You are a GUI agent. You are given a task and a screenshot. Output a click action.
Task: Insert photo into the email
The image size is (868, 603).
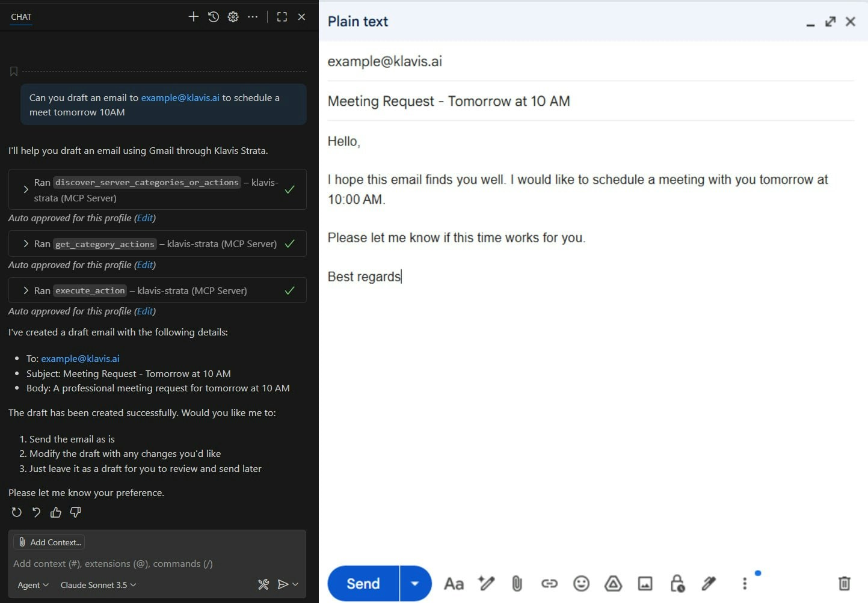(x=645, y=583)
